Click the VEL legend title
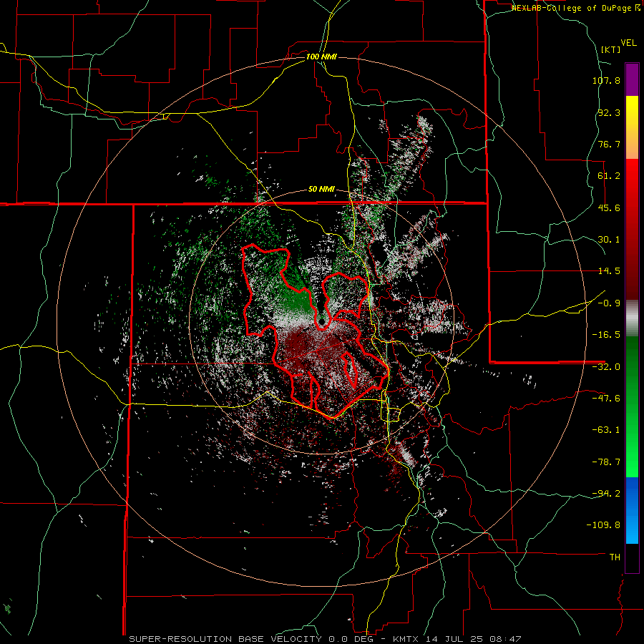The width and height of the screenshot is (644, 644). tap(628, 43)
